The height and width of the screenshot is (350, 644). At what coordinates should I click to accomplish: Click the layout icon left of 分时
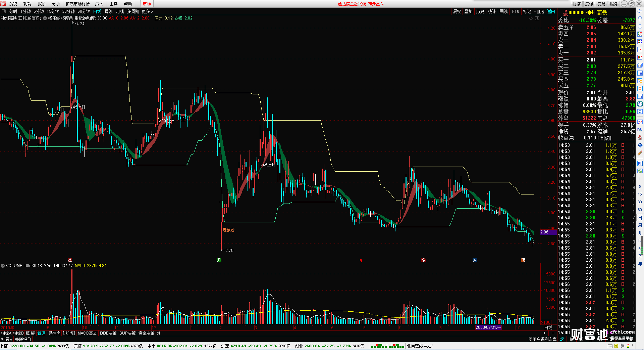click(x=4, y=11)
